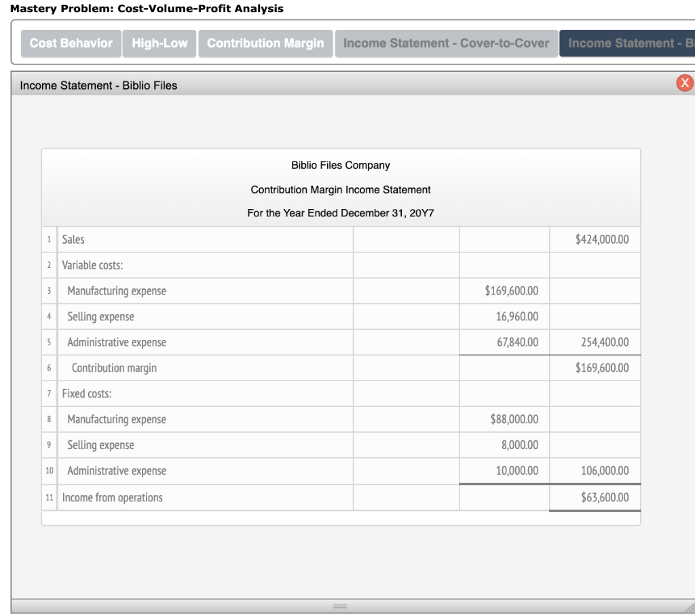Click the fixed costs total cell 106,000.00
This screenshot has width=695, height=616.
595,471
